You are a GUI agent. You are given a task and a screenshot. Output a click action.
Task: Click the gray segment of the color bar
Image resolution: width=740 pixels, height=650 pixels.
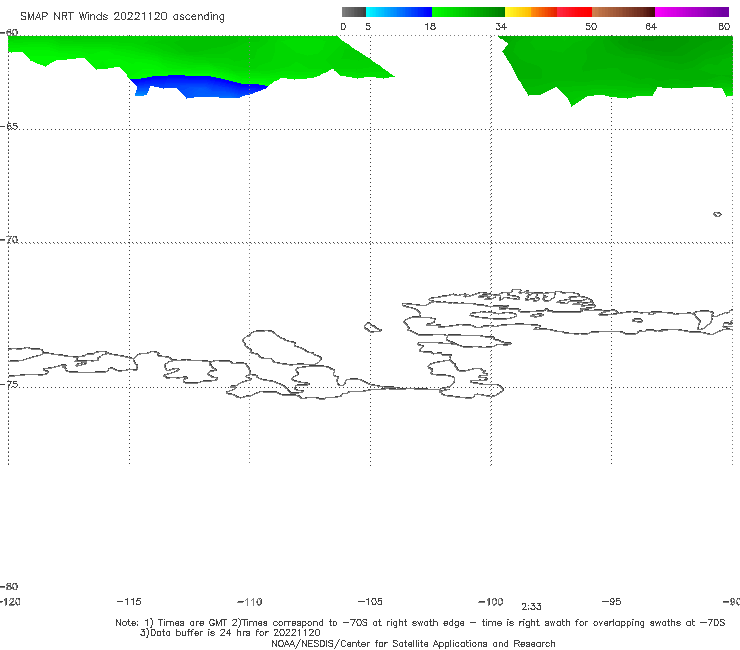tap(353, 12)
